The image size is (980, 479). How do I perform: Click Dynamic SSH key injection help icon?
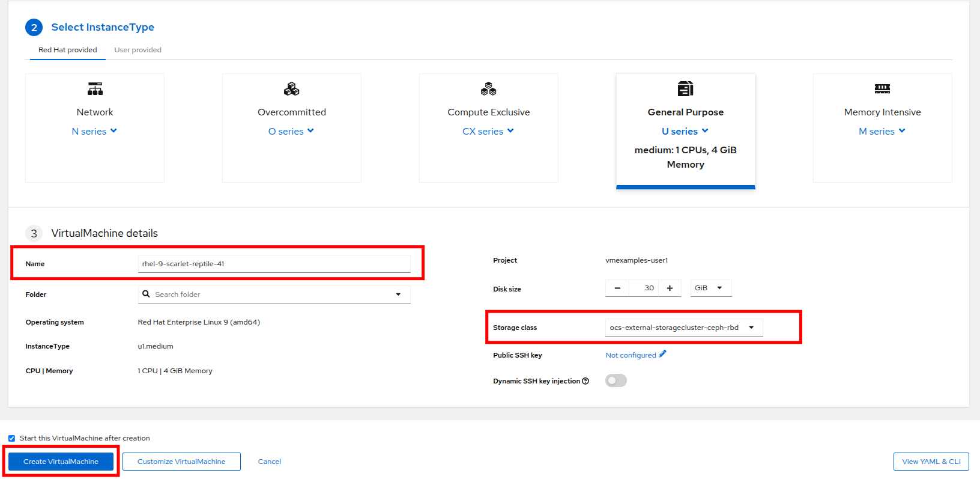coord(585,381)
